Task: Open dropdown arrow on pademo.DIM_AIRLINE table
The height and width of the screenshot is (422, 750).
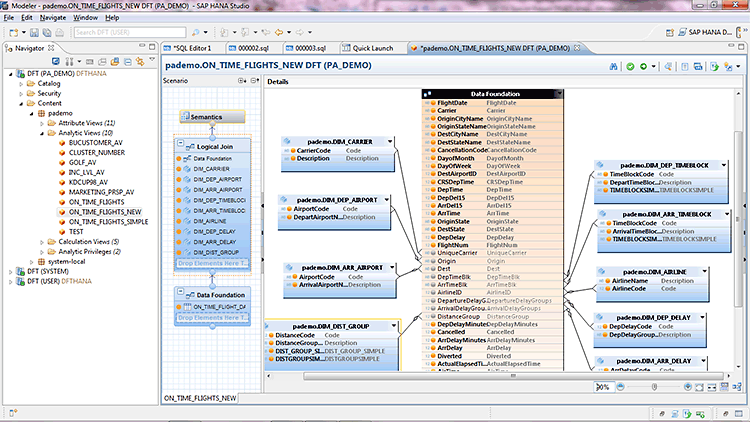Action: (705, 272)
